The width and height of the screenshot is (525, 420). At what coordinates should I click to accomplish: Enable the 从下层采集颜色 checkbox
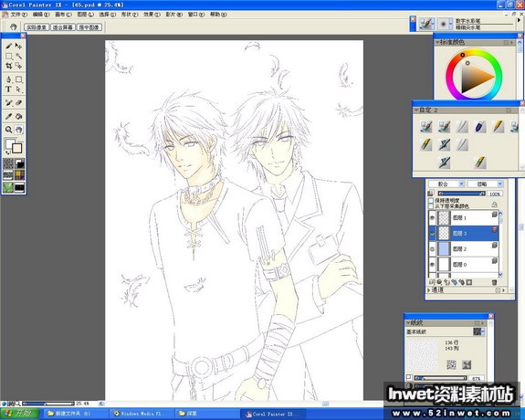[431, 206]
